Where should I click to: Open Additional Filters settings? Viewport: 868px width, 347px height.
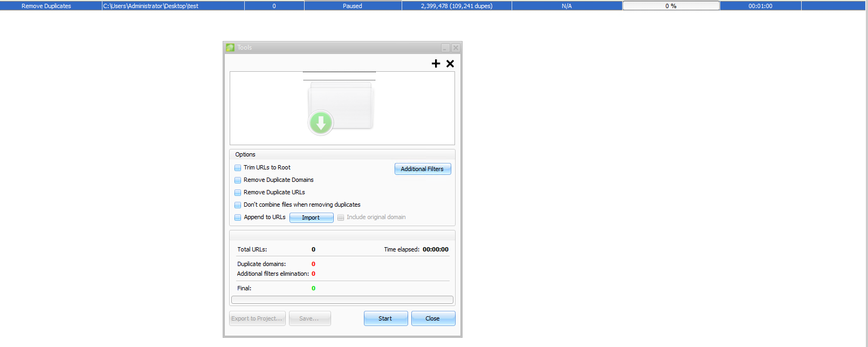[x=423, y=169]
